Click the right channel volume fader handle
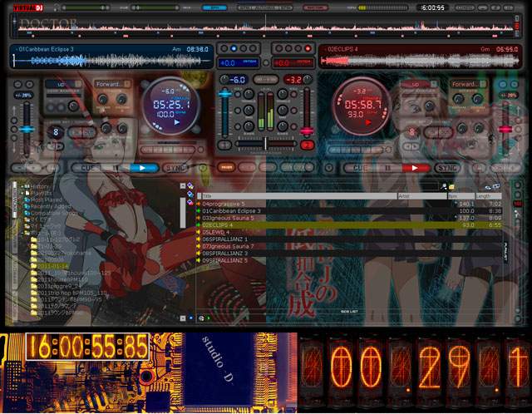This screenshot has height=414, width=532. coord(307,131)
